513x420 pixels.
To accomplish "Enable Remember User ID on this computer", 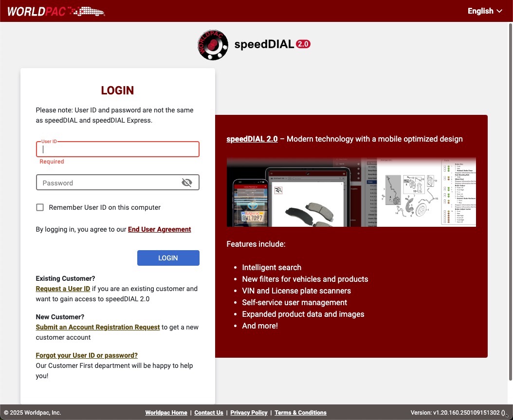I will point(40,207).
